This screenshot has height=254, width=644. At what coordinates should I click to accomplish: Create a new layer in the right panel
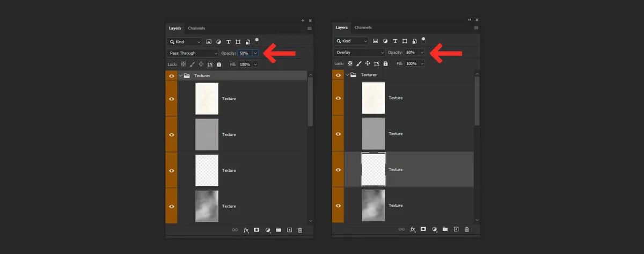point(456,229)
